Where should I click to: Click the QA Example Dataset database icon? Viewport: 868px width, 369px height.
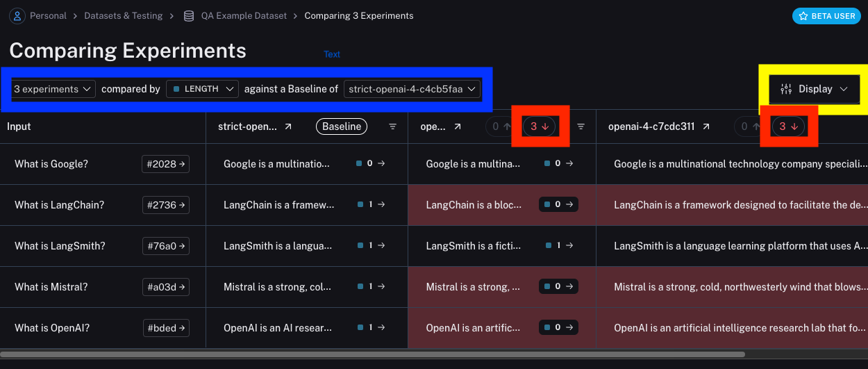tap(189, 15)
